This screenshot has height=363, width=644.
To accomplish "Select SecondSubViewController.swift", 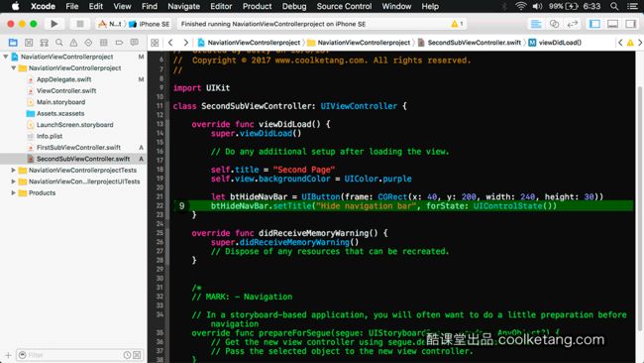I will [x=83, y=159].
